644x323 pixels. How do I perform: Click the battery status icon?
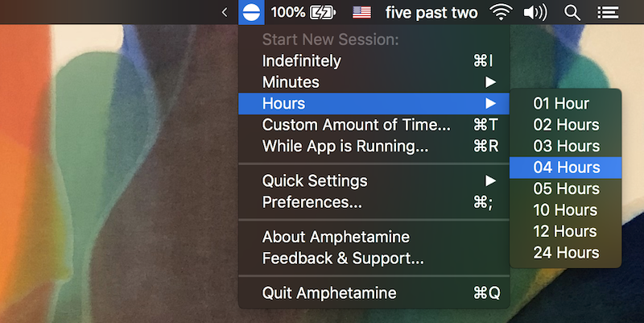click(x=323, y=12)
